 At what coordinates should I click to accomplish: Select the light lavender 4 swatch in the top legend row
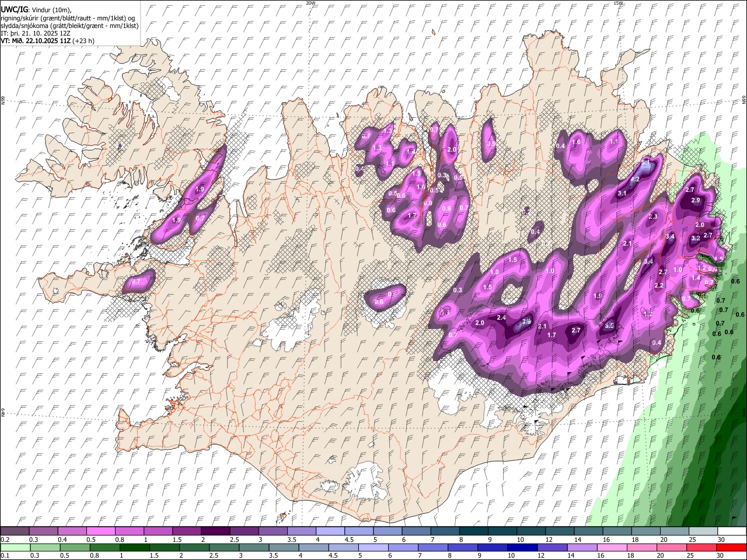pyautogui.click(x=330, y=531)
